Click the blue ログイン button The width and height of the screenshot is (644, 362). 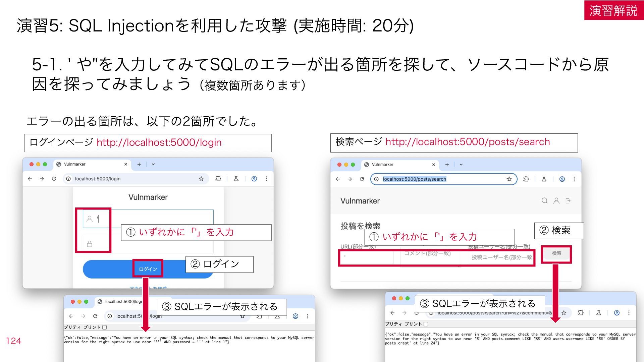click(148, 269)
